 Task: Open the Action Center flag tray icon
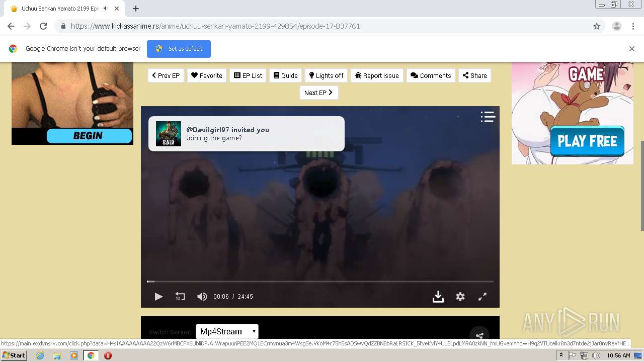(x=572, y=355)
